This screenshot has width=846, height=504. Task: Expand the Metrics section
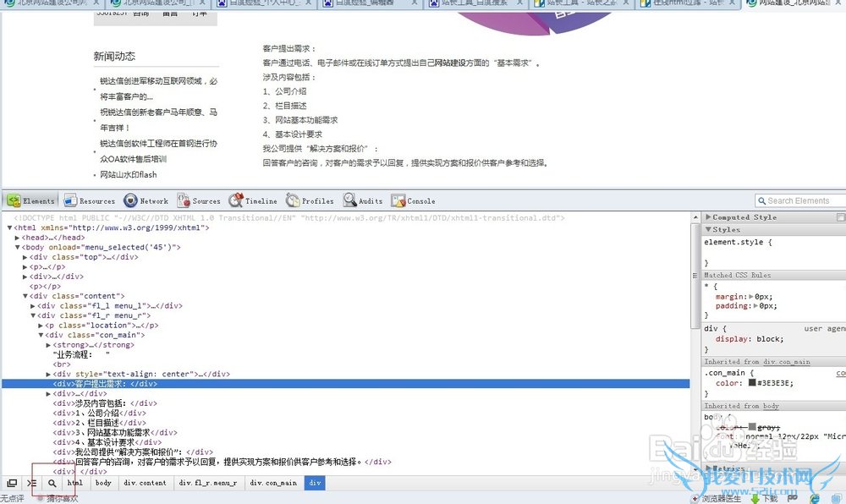(708, 468)
